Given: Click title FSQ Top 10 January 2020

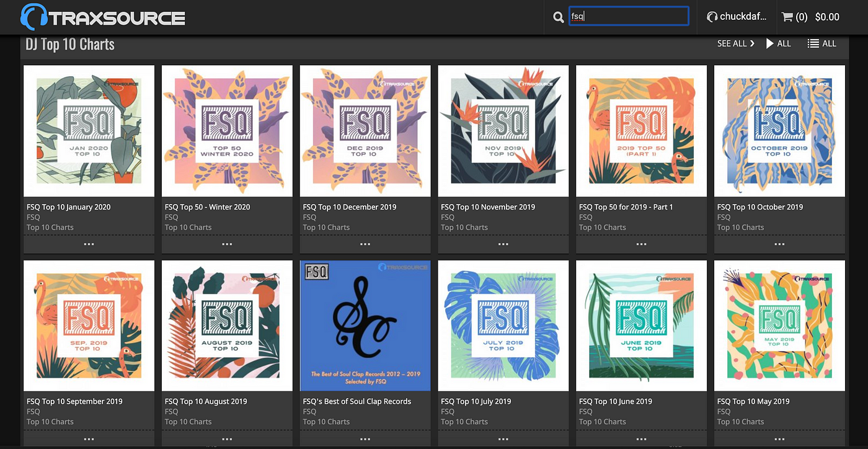Looking at the screenshot, I should tap(69, 207).
